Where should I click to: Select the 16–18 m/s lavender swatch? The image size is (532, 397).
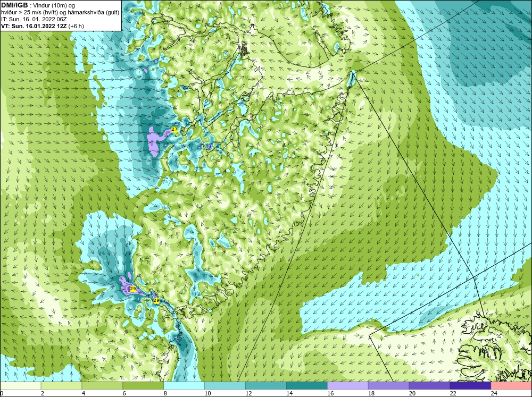tap(348, 386)
